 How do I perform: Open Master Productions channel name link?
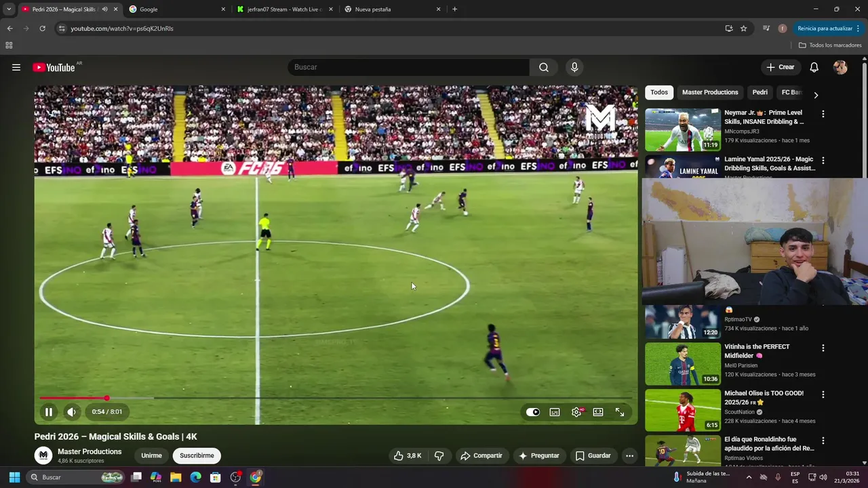90,451
